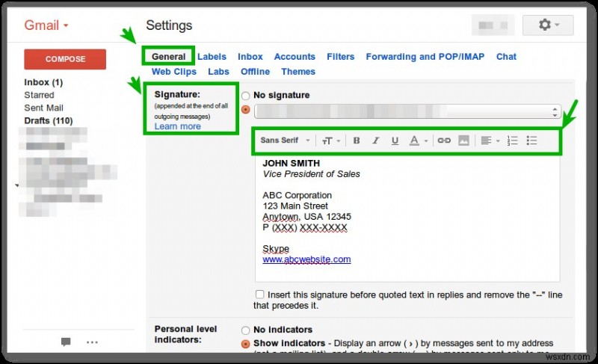This screenshot has height=364, width=598.
Task: Switch to the Chat settings tab
Action: pos(506,56)
